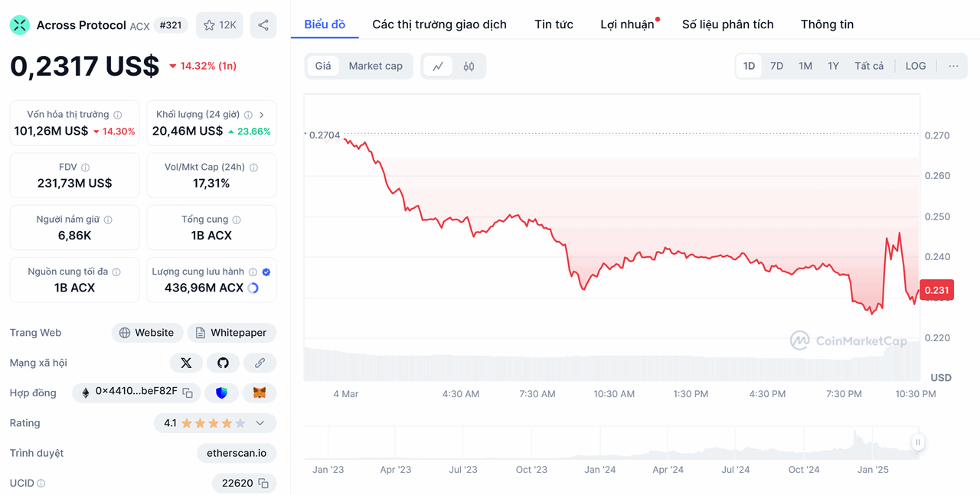This screenshot has height=495, width=980.
Task: Click info icon beside Nguồn cung tối đa
Action: point(116,272)
